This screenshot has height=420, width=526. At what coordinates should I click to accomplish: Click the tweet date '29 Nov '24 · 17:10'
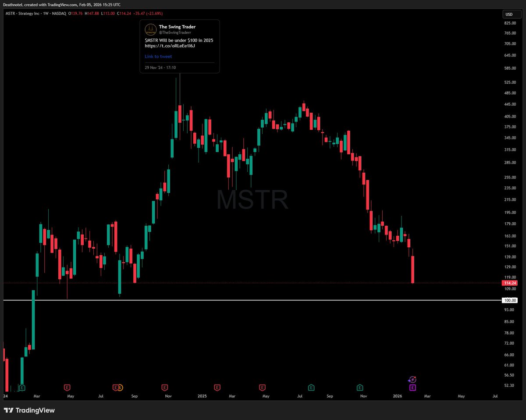pyautogui.click(x=160, y=68)
